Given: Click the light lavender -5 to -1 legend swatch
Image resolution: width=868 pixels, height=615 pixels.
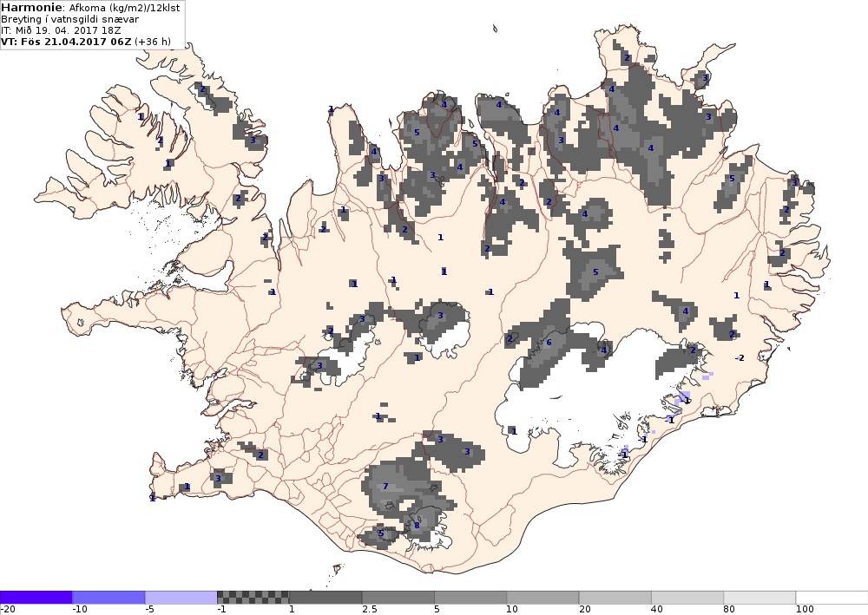Looking at the screenshot, I should coord(181,598).
